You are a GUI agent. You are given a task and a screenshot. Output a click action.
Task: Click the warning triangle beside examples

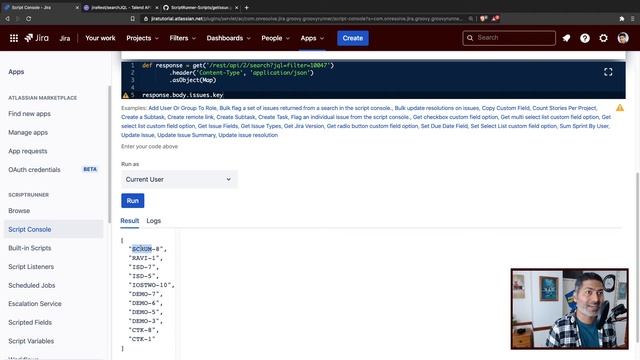(x=620, y=108)
